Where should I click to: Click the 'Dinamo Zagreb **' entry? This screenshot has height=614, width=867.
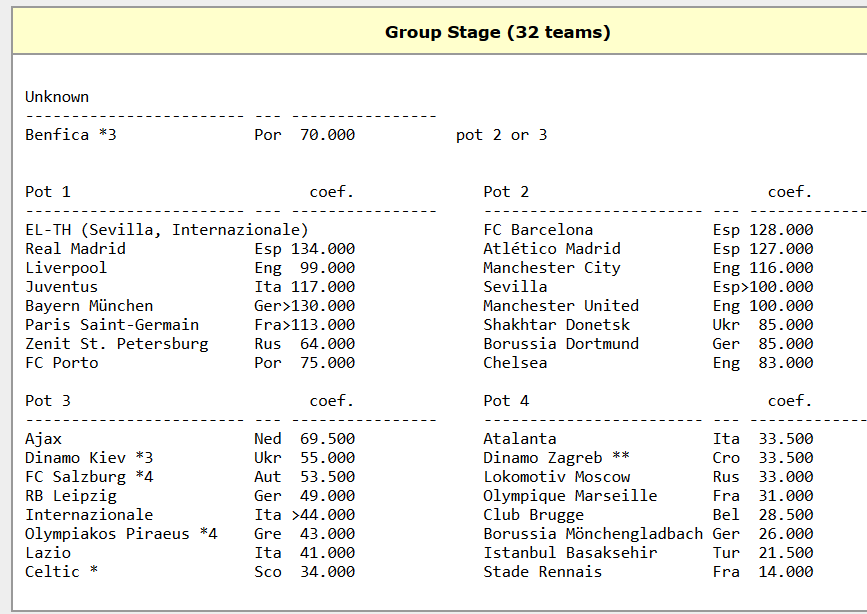coord(557,457)
